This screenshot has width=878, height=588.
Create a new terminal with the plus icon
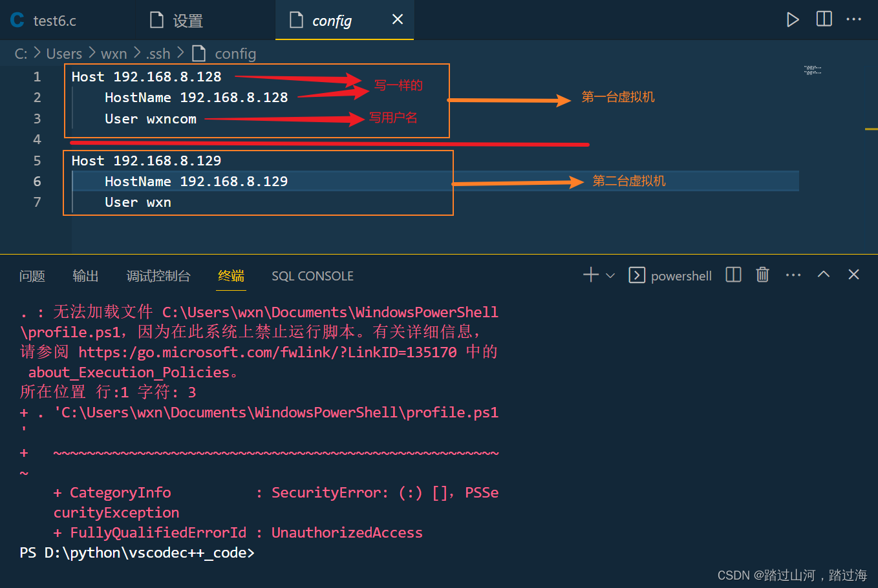click(x=591, y=275)
